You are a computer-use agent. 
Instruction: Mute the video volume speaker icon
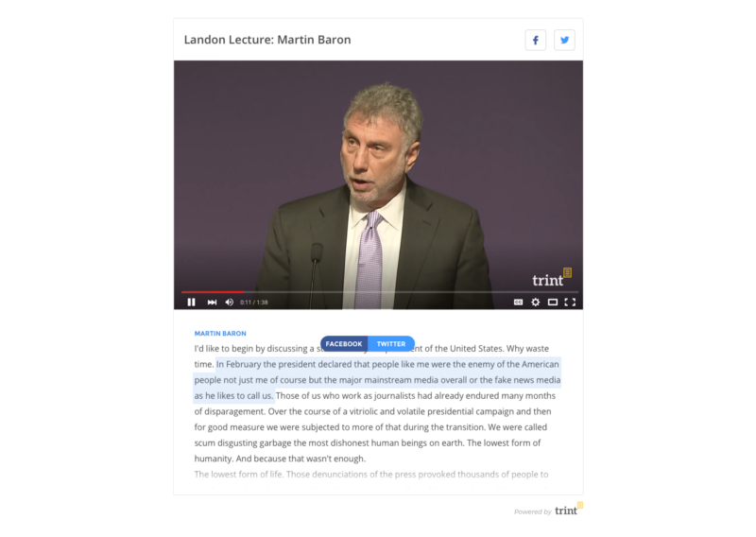(x=230, y=302)
